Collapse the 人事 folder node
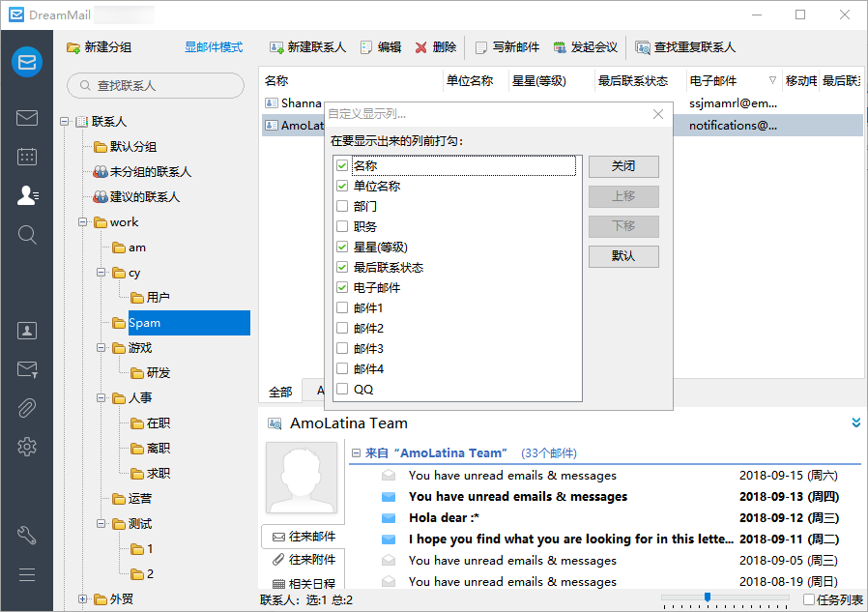 pyautogui.click(x=101, y=397)
